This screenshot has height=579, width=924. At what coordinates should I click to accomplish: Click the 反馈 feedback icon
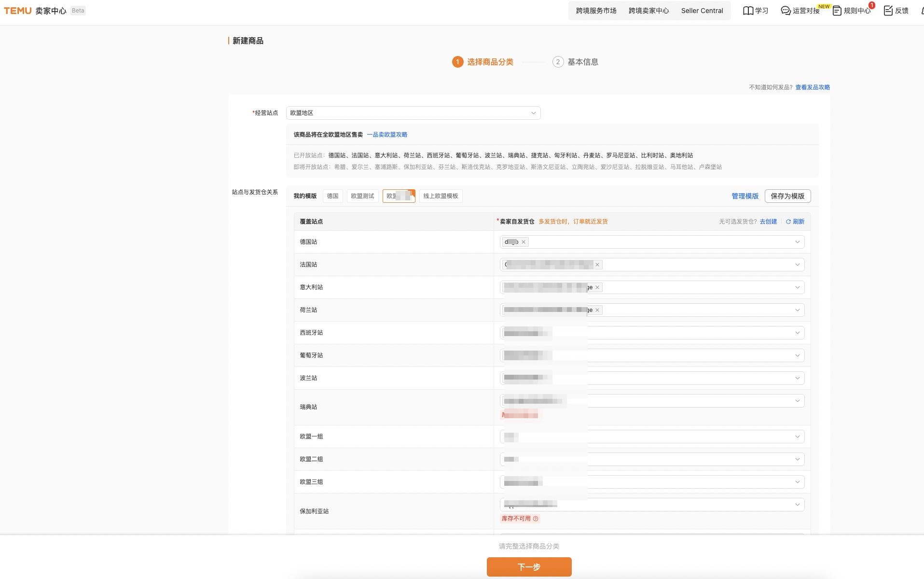(x=888, y=11)
